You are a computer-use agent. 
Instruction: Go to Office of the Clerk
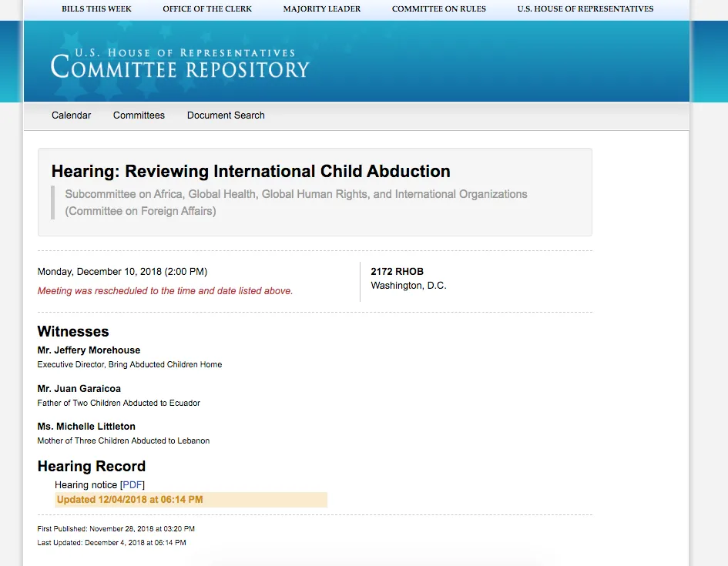207,8
